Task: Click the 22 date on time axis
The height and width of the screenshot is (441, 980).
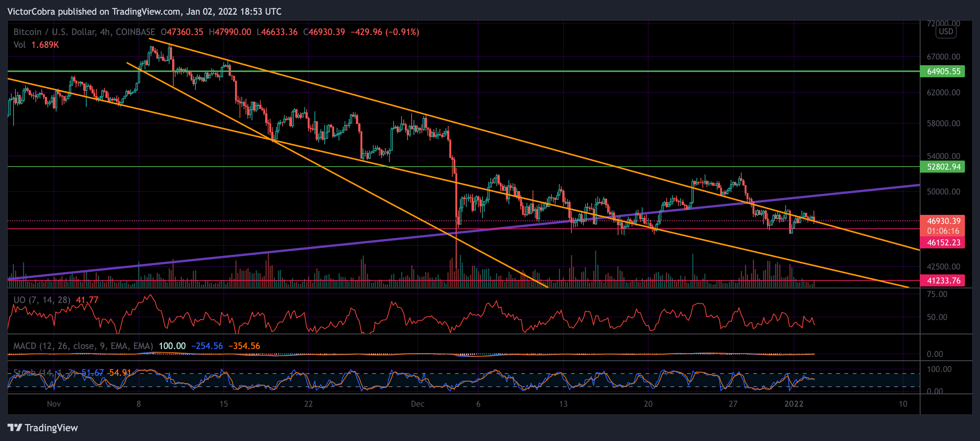Action: click(x=308, y=404)
